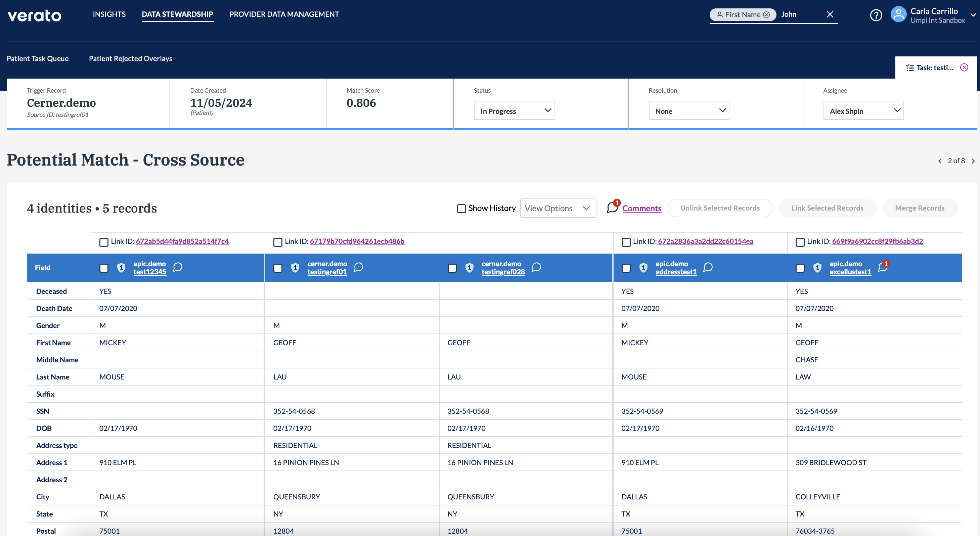Close the Task tab with circle X
980x536 pixels.
tap(964, 67)
